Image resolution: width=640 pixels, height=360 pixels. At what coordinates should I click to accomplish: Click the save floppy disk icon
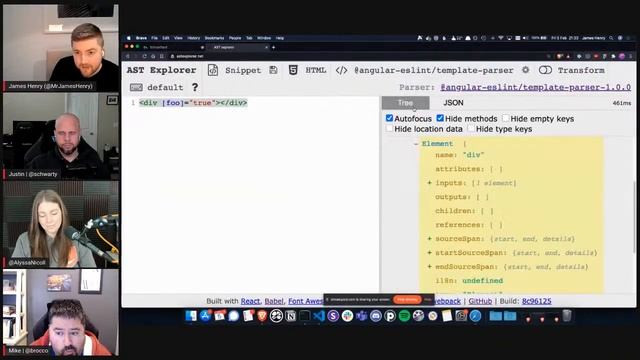pos(273,70)
